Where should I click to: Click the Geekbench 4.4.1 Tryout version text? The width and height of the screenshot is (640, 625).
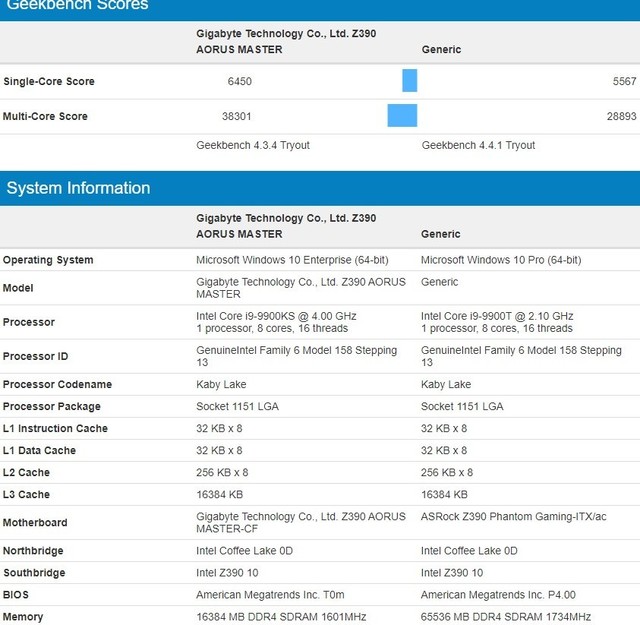click(478, 145)
